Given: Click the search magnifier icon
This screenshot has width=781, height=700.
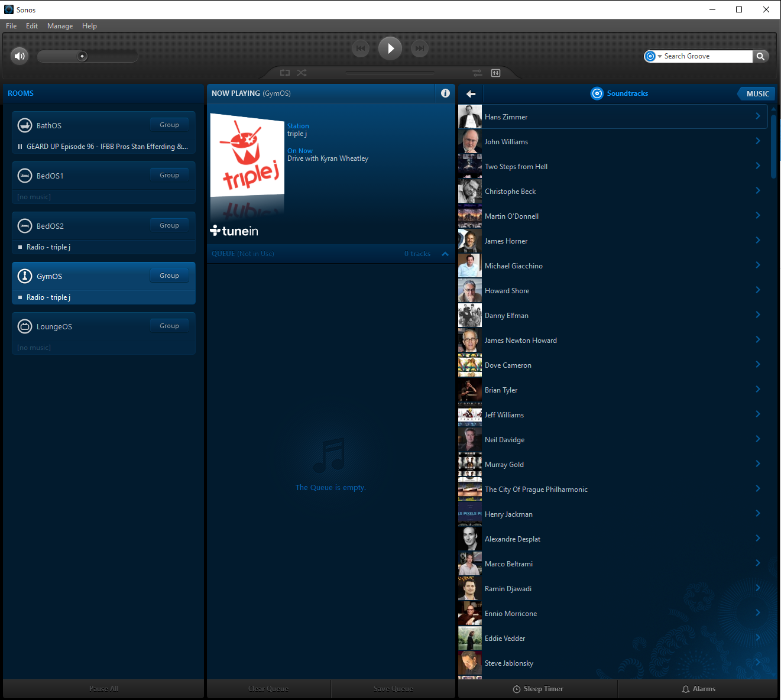Looking at the screenshot, I should [761, 56].
